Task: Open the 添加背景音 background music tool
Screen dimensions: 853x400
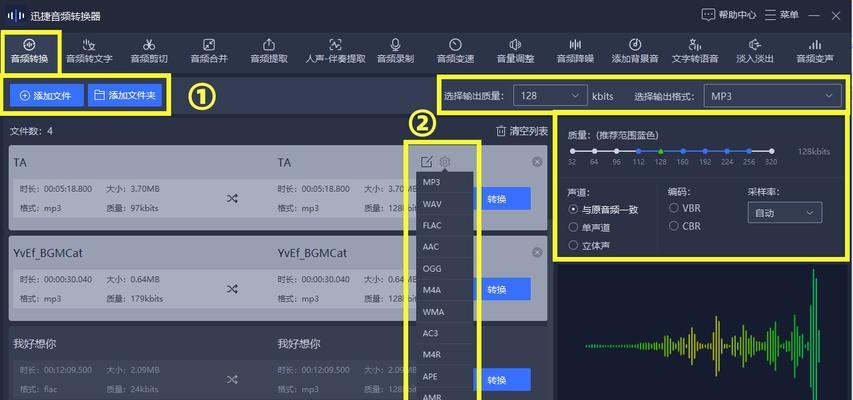Action: [635, 51]
